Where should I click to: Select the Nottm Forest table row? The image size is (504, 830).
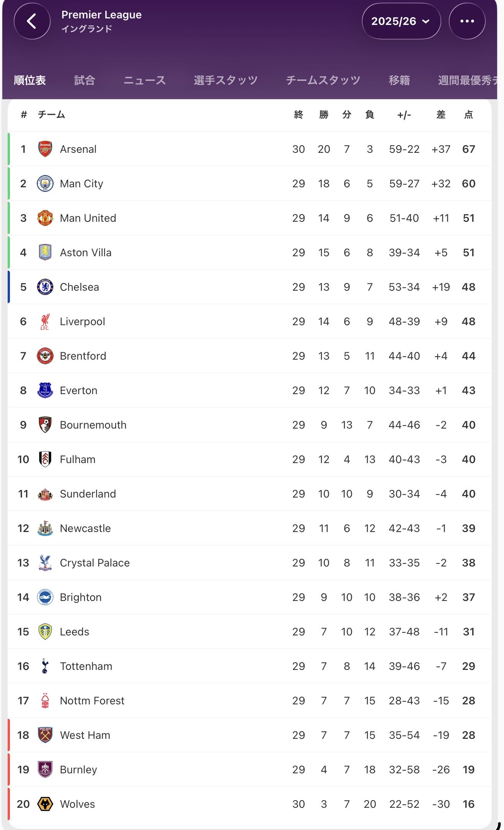[249, 701]
